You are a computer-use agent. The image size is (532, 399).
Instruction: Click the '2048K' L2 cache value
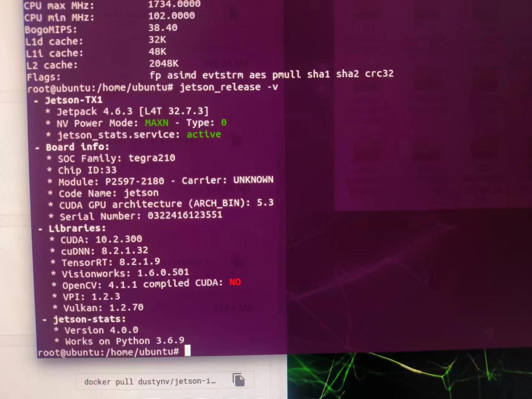[164, 63]
